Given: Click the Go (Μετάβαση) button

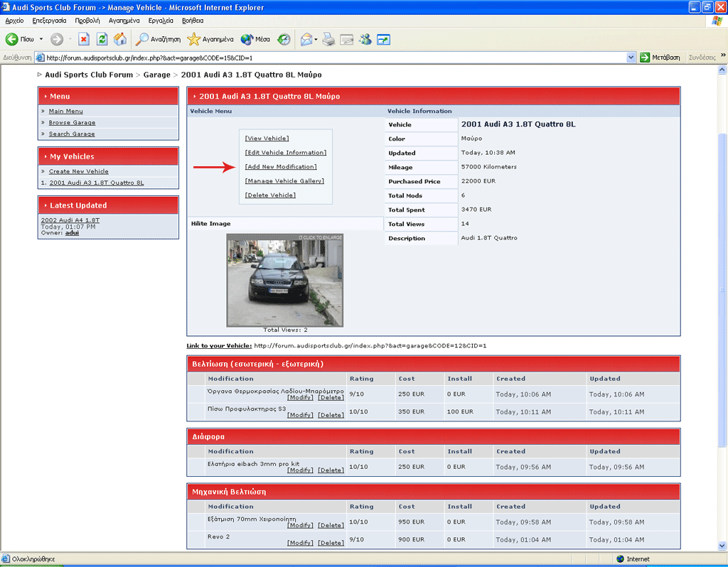Looking at the screenshot, I should coord(660,58).
